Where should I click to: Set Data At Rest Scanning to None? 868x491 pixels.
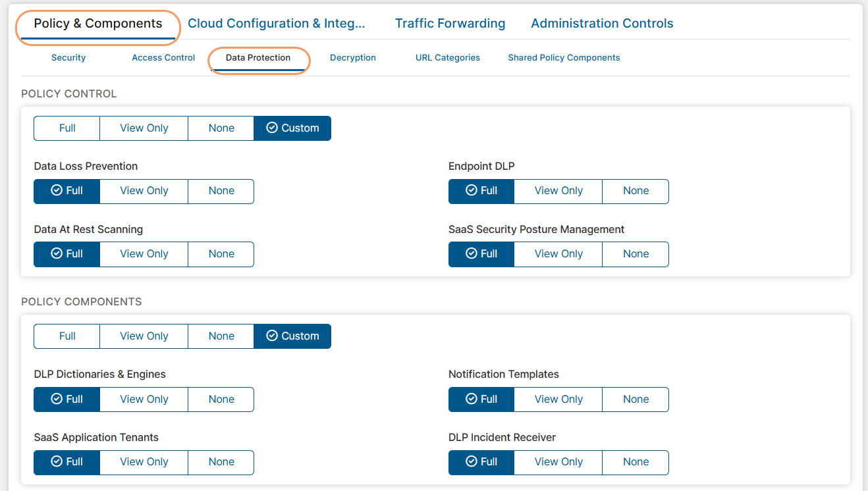221,254
